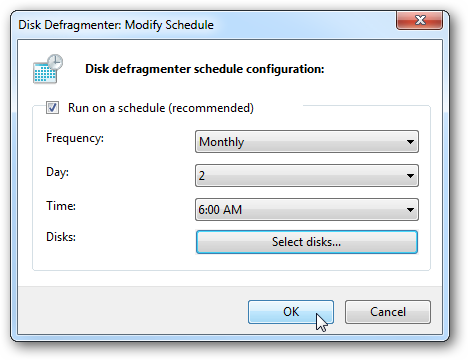Click the 'Run on a schedule (recommended)' label
Viewport: 468px width, 360px height.
pos(161,108)
